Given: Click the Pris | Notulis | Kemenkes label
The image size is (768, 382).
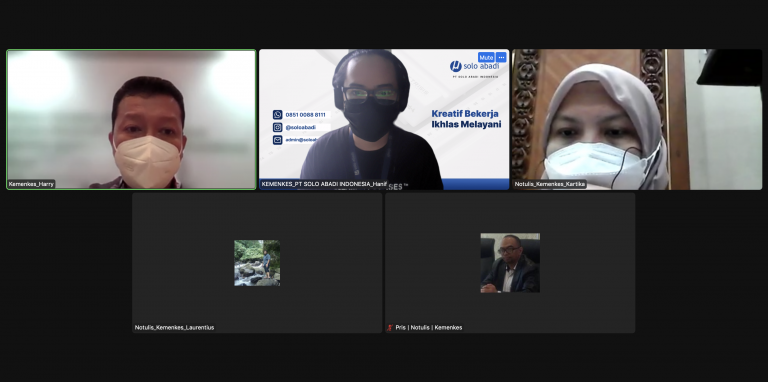Looking at the screenshot, I should (x=429, y=328).
